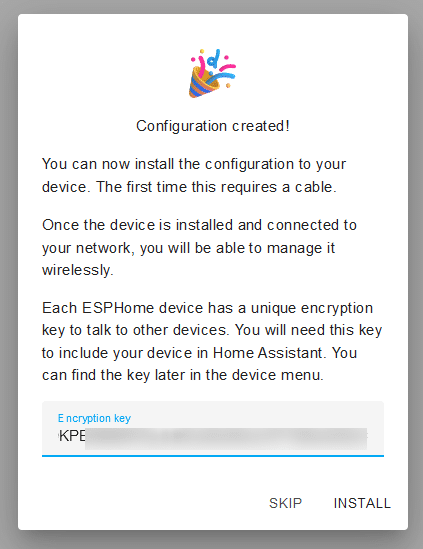423x549 pixels.
Task: Click the confetti streamers above the party cone
Action: click(x=214, y=63)
